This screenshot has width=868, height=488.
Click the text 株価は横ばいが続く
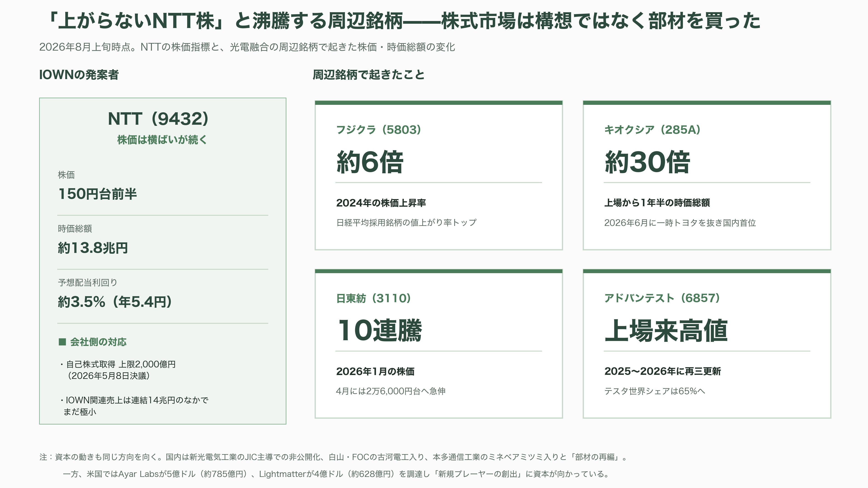(x=163, y=140)
